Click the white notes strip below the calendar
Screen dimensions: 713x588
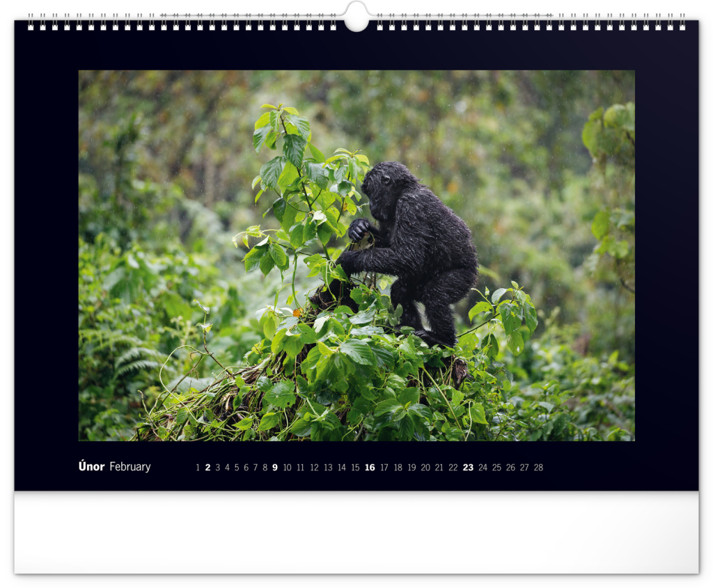point(356,532)
